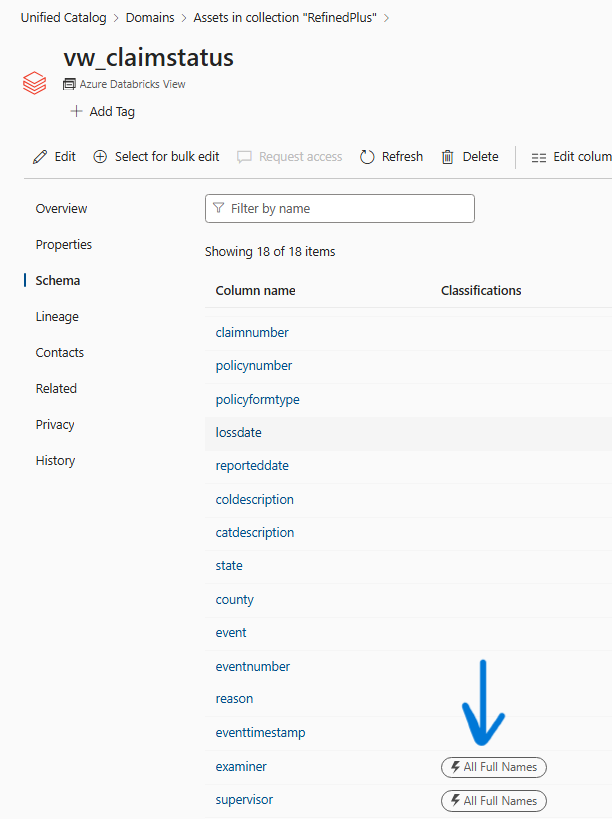Click the Edit columns list icon

pos(539,157)
